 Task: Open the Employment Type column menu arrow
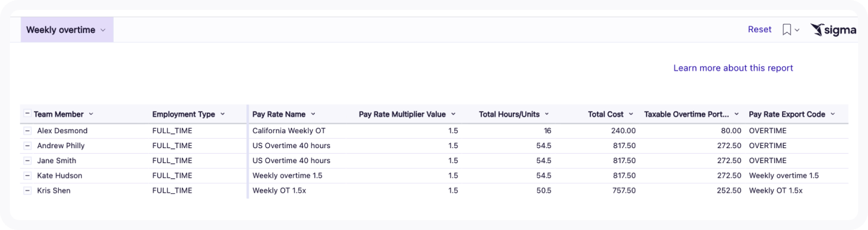click(223, 114)
